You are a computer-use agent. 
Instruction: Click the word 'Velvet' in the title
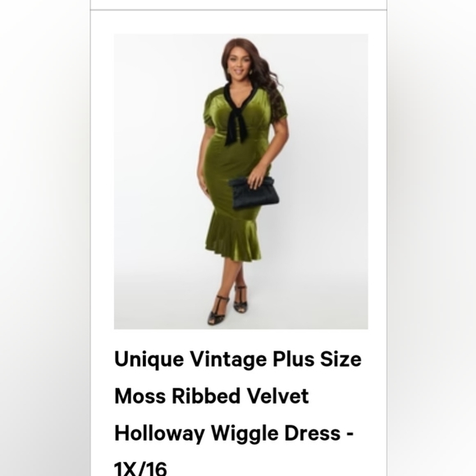click(x=277, y=396)
